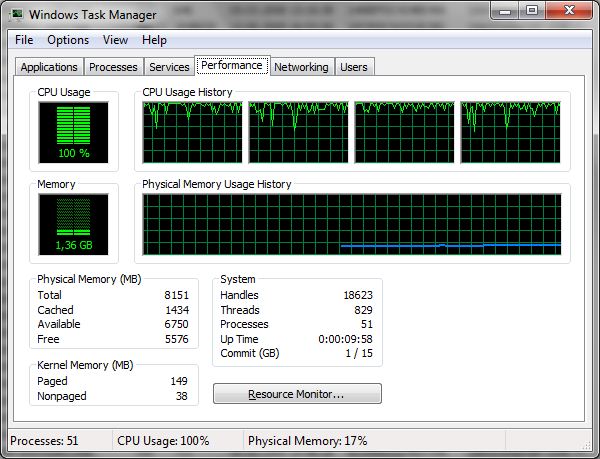Close the Task Manager window
This screenshot has height=459, width=600.
(569, 11)
